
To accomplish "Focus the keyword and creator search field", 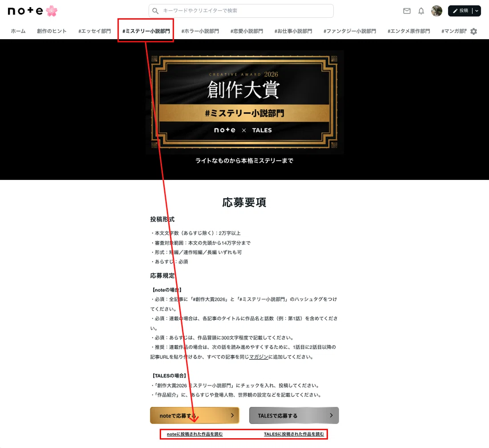I will (241, 11).
